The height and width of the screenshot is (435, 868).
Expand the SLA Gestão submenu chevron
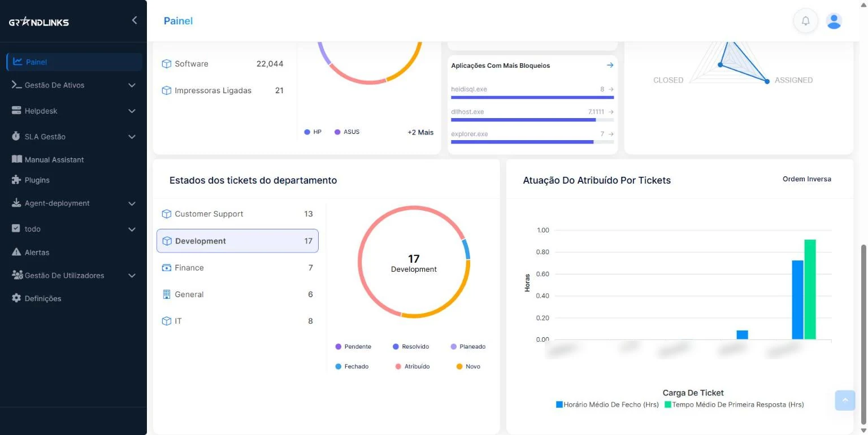(x=132, y=137)
